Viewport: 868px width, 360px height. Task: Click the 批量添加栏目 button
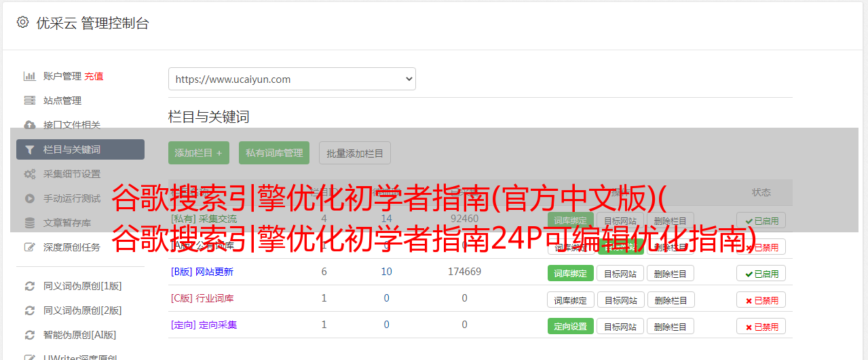(x=355, y=153)
